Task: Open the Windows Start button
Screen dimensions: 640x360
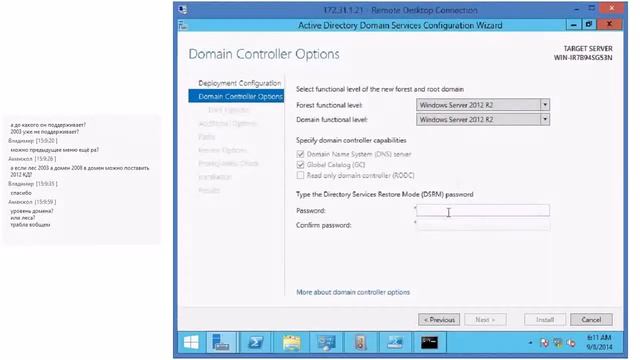Action: [191, 342]
